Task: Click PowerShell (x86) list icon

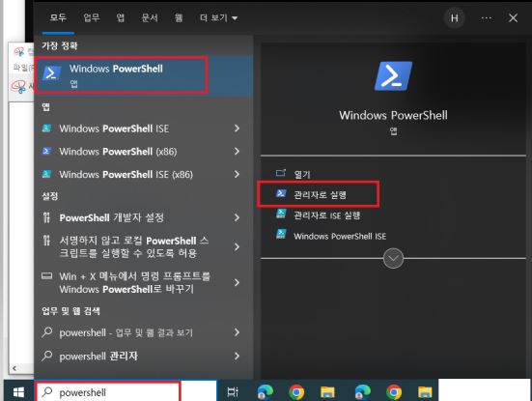Action: point(46,151)
